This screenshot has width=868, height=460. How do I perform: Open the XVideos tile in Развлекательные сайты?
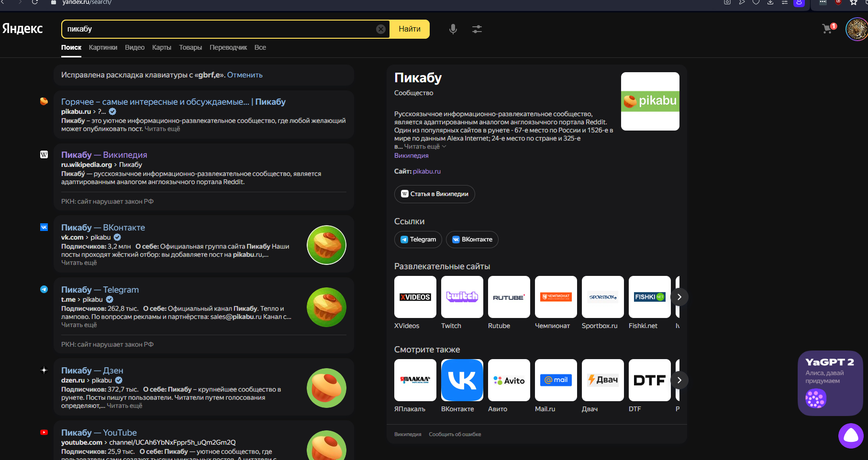[415, 297]
